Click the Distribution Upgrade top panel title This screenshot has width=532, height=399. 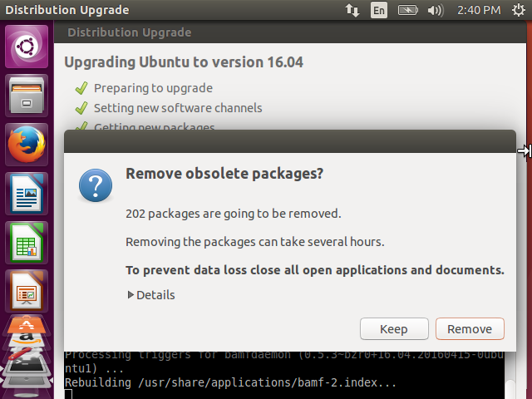pyautogui.click(x=67, y=10)
